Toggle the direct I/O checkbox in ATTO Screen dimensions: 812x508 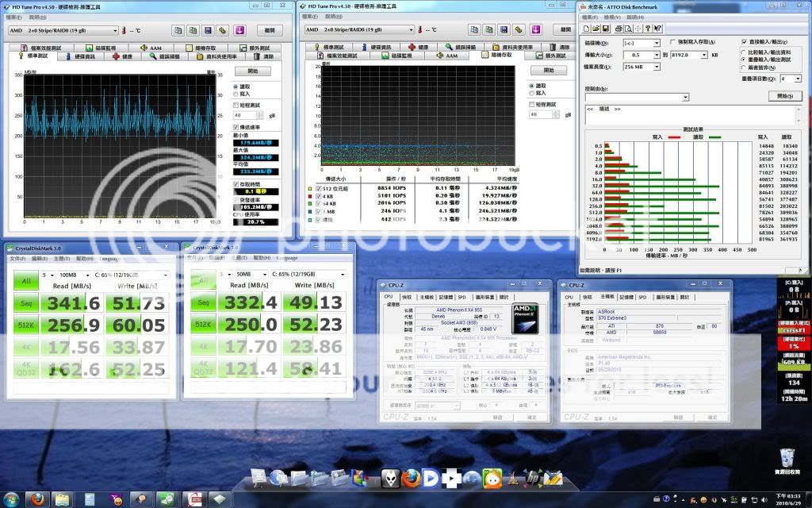pyautogui.click(x=744, y=42)
